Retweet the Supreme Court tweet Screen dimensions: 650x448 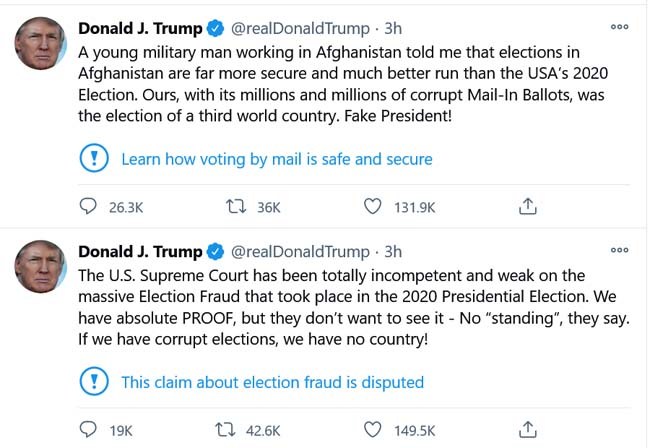point(229,431)
